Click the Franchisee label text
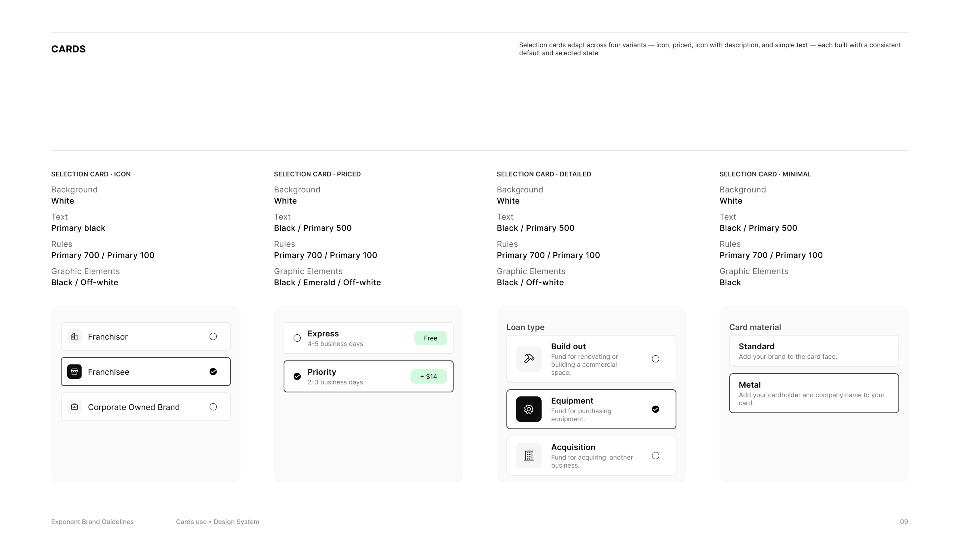960x560 pixels. 108,372
